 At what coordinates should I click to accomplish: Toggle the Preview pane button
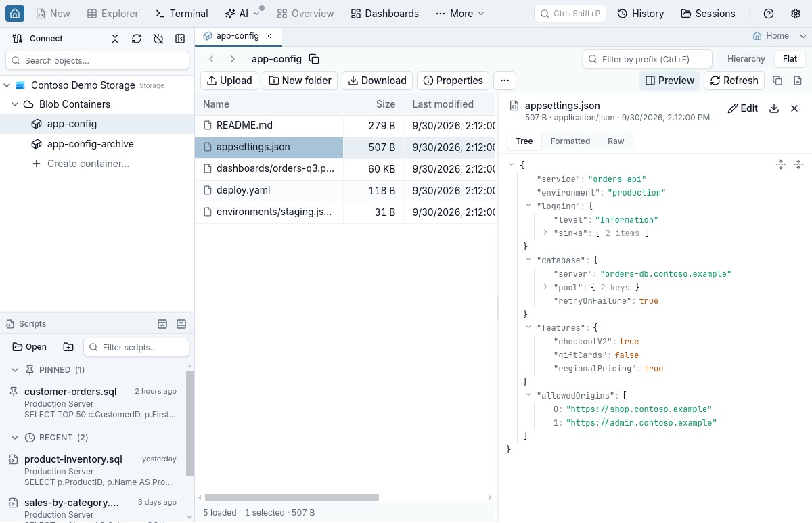[670, 81]
